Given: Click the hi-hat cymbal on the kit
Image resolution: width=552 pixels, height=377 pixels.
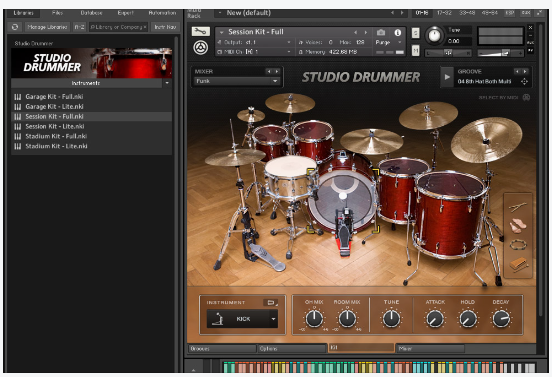Looking at the screenshot, I should (235, 157).
